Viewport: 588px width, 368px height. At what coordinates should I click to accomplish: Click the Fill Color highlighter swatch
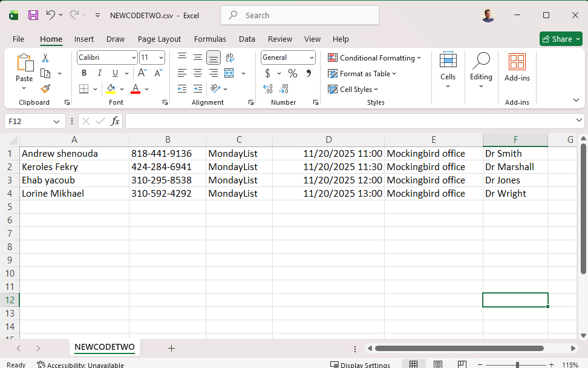pyautogui.click(x=111, y=89)
